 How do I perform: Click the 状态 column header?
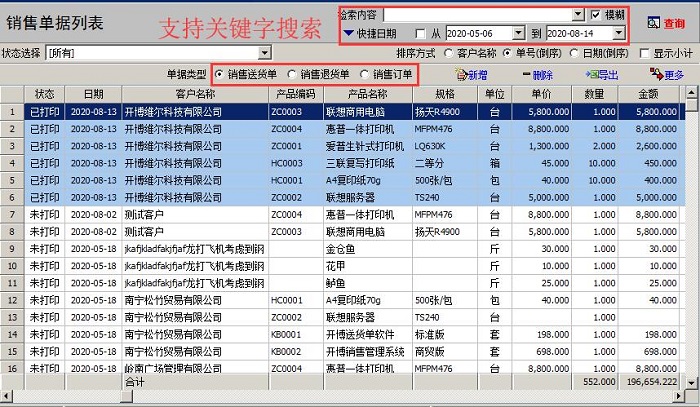[x=44, y=94]
